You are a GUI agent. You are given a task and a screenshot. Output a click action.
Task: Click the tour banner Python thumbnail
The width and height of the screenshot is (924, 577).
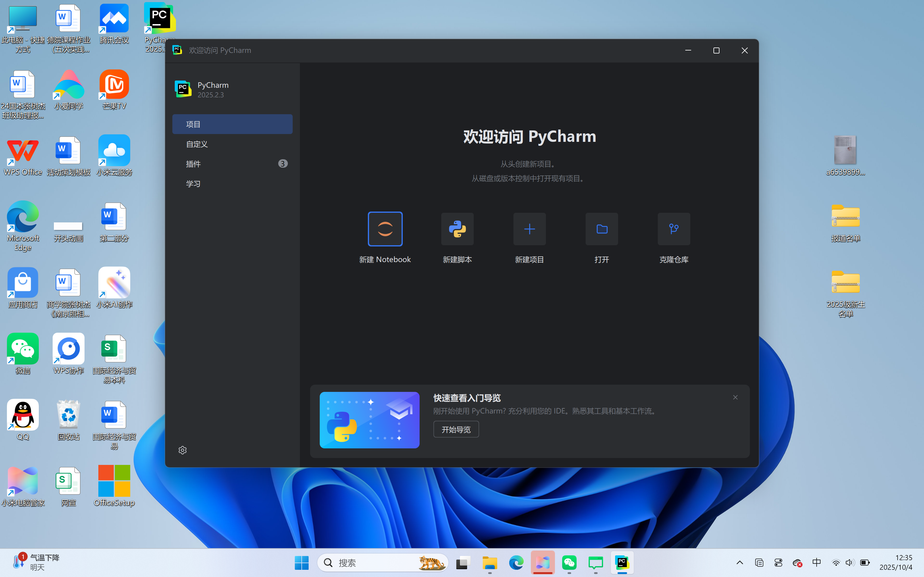click(x=369, y=420)
